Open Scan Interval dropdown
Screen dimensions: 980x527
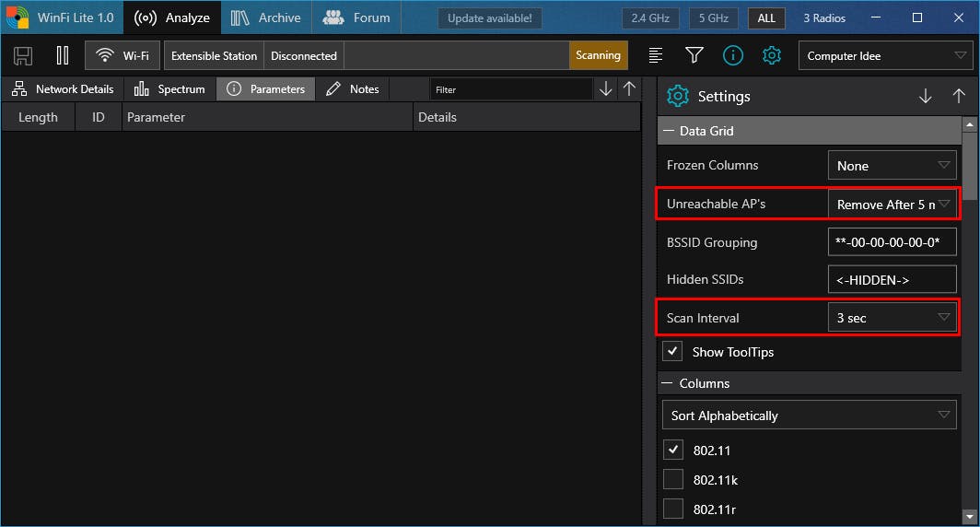tap(892, 318)
